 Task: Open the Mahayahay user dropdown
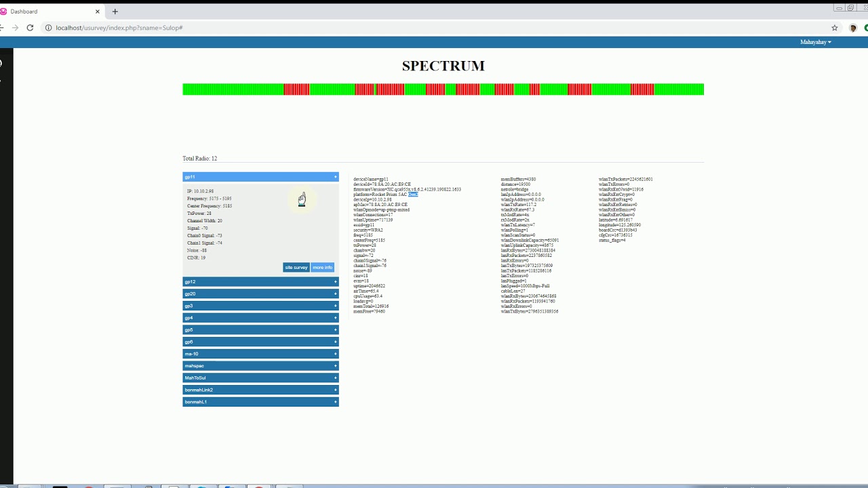coord(815,42)
